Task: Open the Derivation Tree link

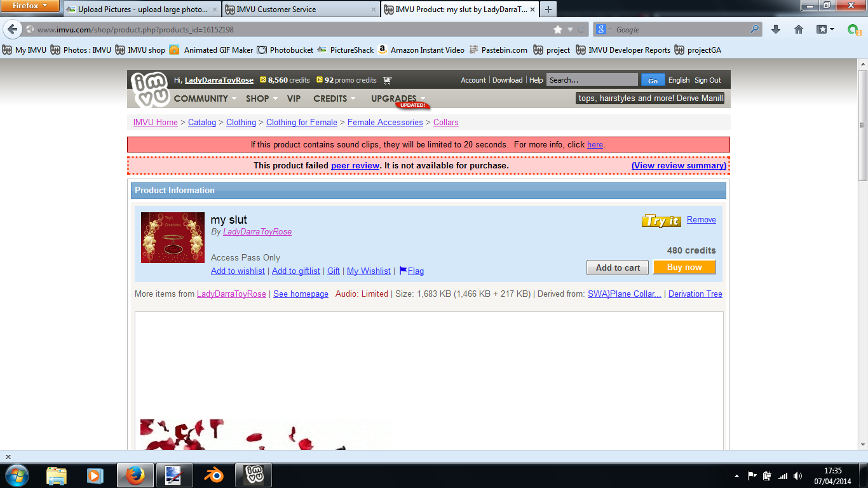Action: pyautogui.click(x=695, y=294)
